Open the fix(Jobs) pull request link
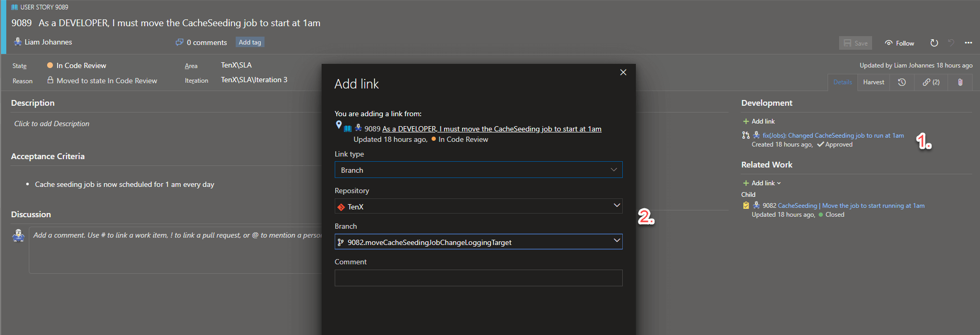The image size is (980, 335). click(x=833, y=136)
